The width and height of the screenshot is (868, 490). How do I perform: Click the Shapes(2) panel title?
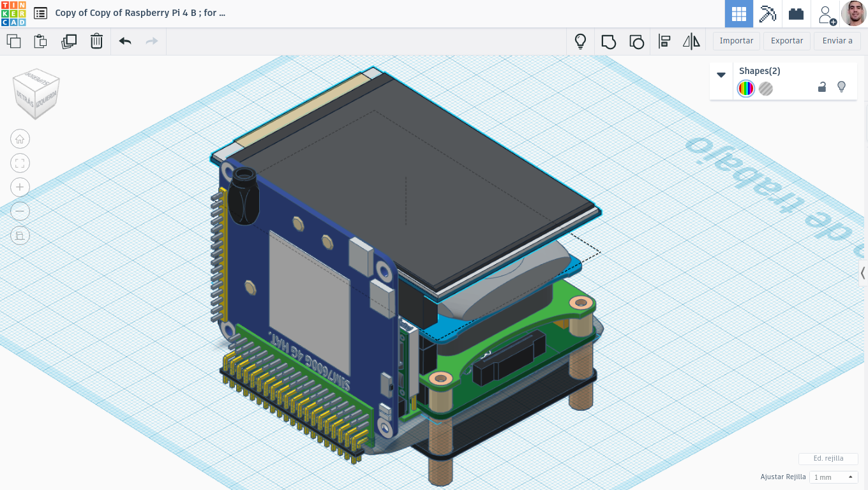[759, 71]
